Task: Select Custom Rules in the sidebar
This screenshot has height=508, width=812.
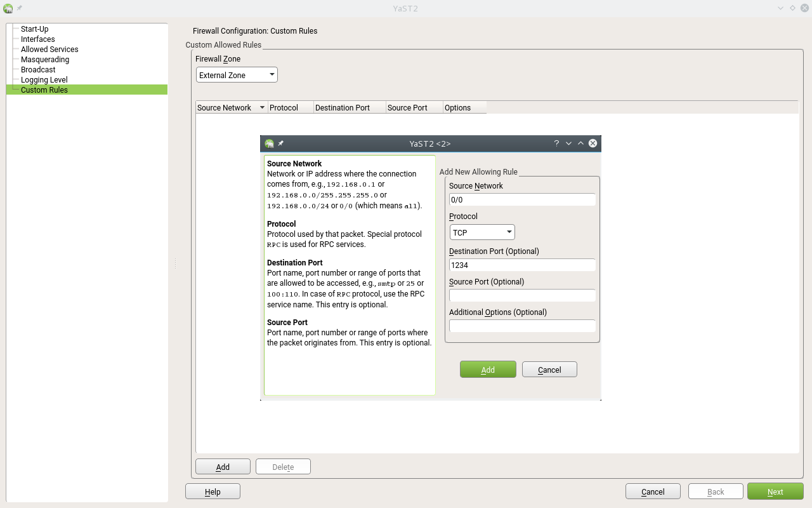Action: tap(86, 90)
